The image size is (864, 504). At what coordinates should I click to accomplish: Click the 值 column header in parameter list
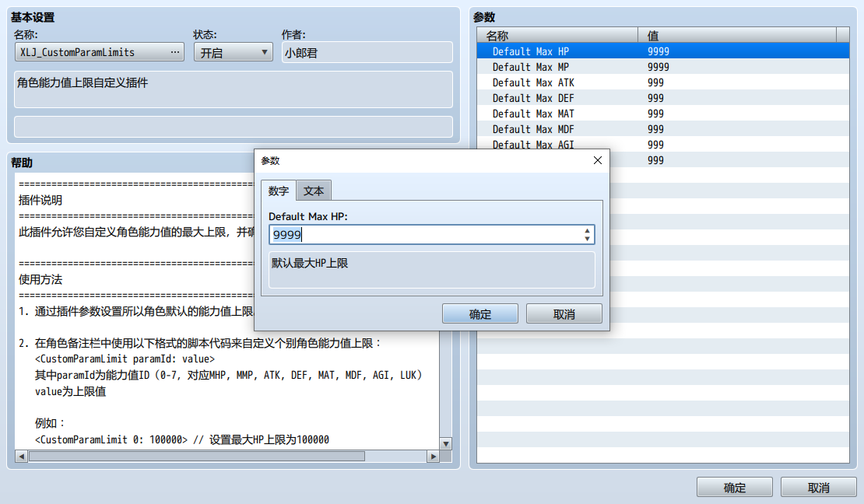[x=736, y=35]
